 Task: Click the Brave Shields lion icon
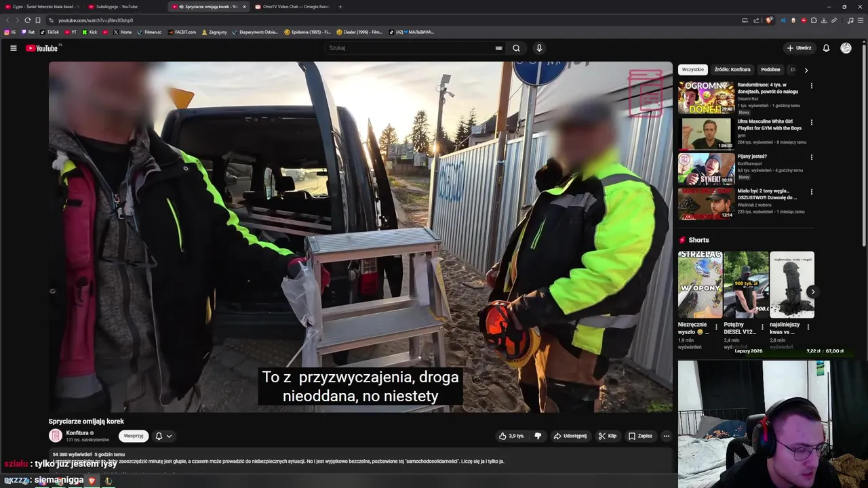pyautogui.click(x=769, y=20)
